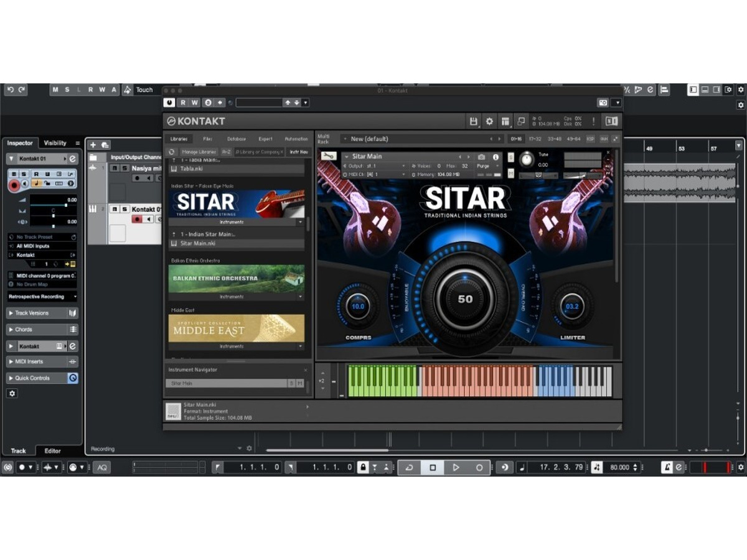The height and width of the screenshot is (560, 747).
Task: Click the Sitar Main info icon
Action: click(x=496, y=157)
